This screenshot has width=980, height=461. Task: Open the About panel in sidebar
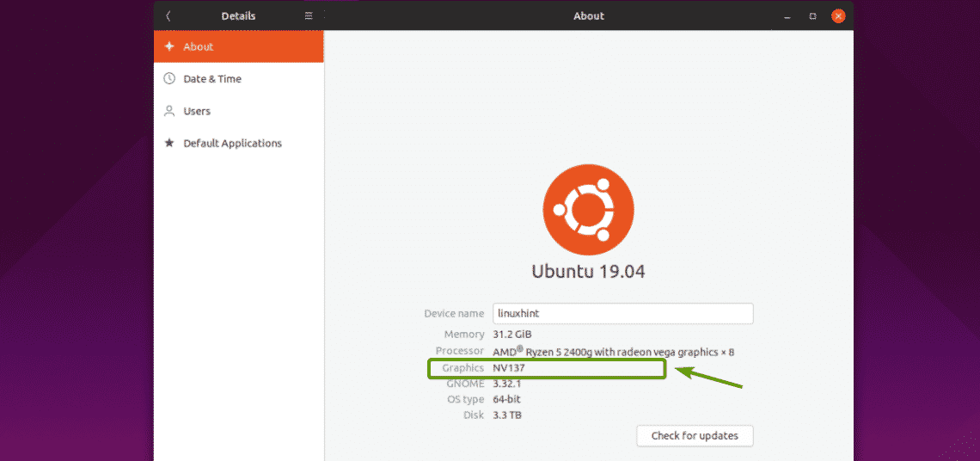239,46
